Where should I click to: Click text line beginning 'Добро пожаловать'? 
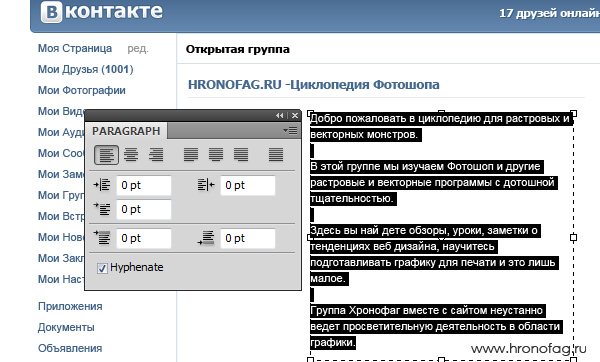coord(441,119)
